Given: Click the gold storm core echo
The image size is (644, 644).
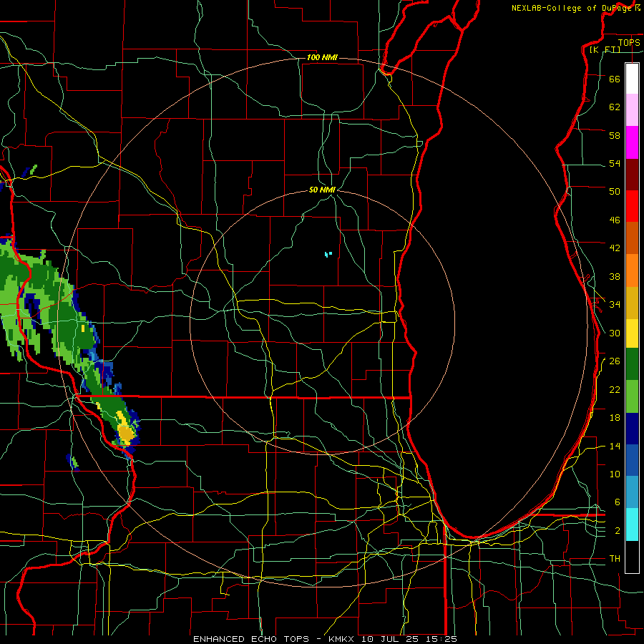Looking at the screenshot, I should pos(125,432).
